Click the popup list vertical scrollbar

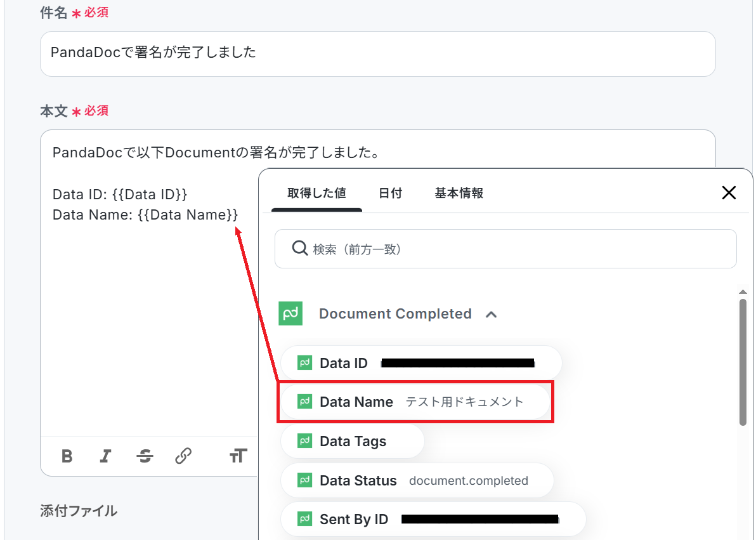coord(743,362)
